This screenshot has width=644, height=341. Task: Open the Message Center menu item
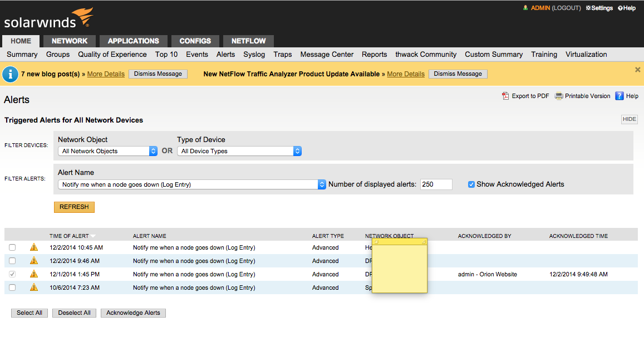pyautogui.click(x=327, y=54)
